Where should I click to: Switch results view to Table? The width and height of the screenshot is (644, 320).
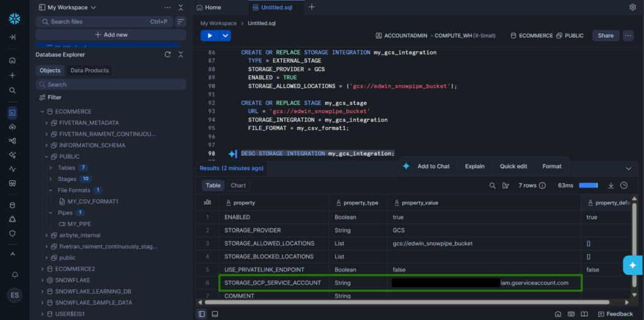point(213,185)
